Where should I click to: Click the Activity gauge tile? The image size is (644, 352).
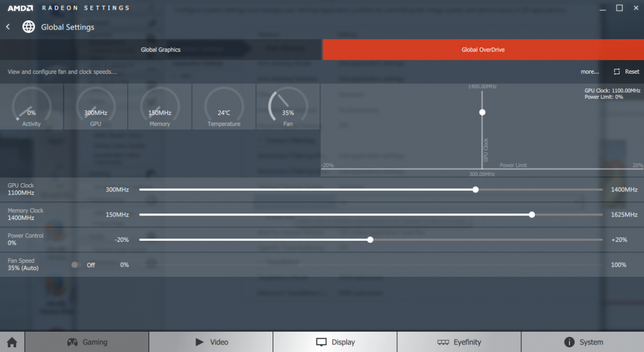point(32,106)
